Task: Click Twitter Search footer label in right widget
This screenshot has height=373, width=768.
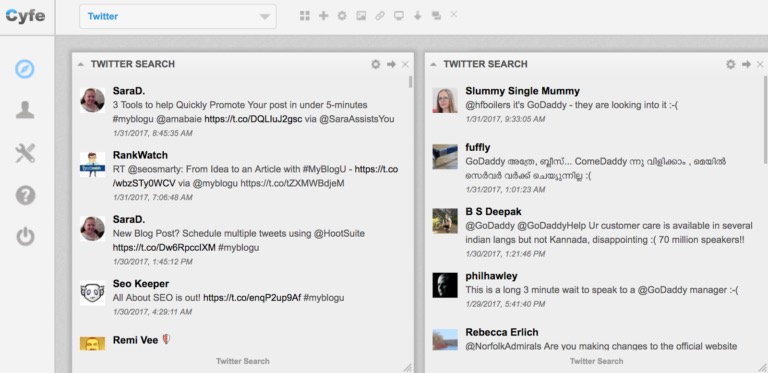Action: tap(597, 361)
